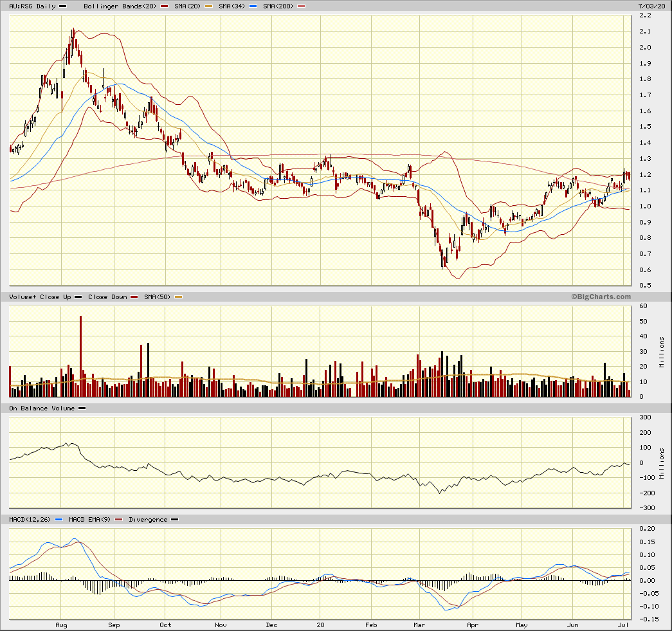Click the 300 On Balance Volume axis value
Image resolution: width=672 pixels, height=631 pixels.
(x=645, y=417)
